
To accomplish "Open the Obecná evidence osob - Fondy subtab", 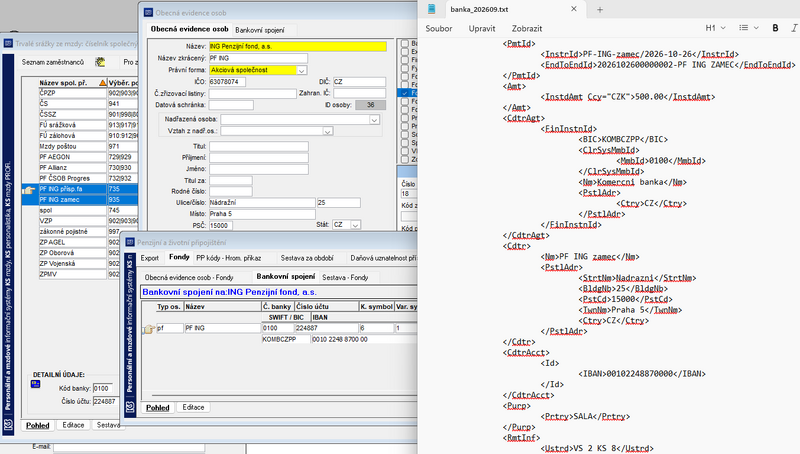I will tap(189, 278).
